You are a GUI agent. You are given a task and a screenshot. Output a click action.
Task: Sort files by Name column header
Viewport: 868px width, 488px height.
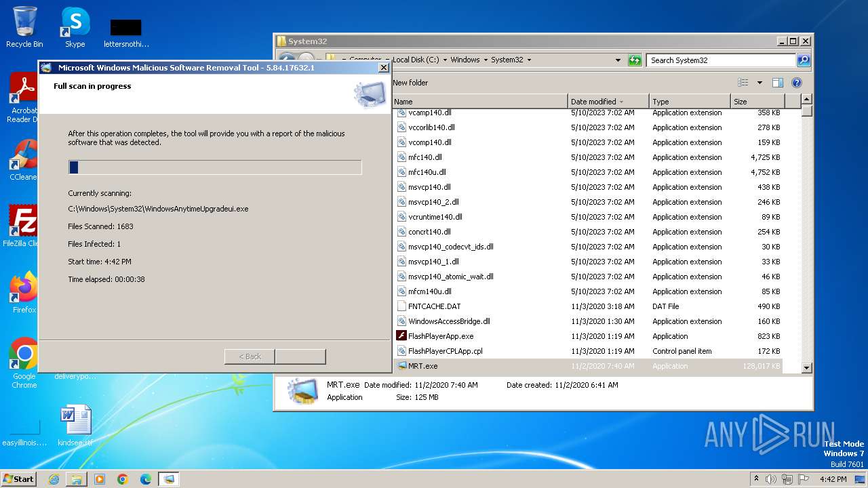tap(480, 102)
